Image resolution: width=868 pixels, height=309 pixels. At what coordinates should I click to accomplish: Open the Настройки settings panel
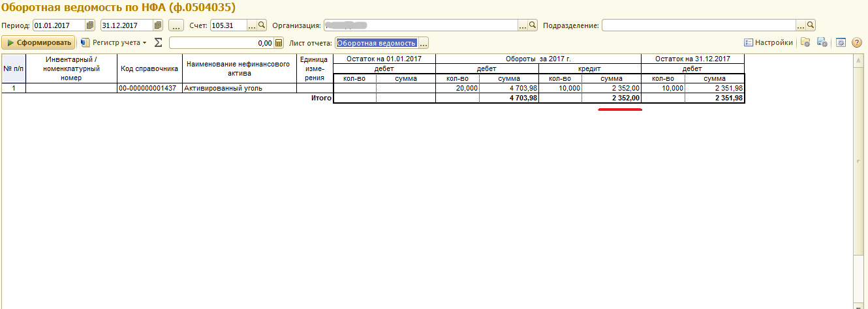click(769, 43)
